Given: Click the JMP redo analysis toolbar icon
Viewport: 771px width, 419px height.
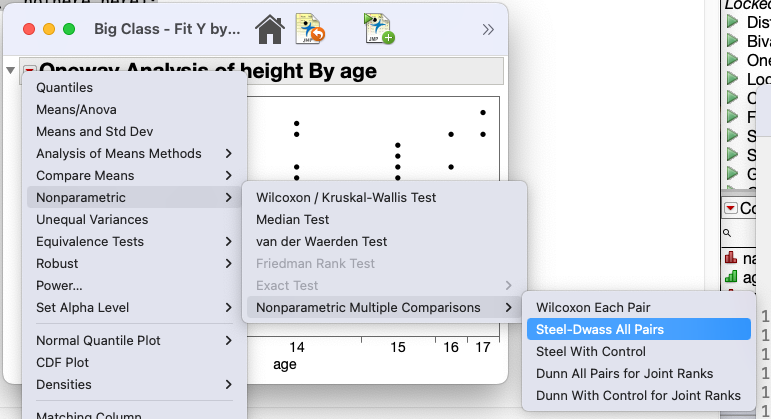Looking at the screenshot, I should click(x=310, y=29).
